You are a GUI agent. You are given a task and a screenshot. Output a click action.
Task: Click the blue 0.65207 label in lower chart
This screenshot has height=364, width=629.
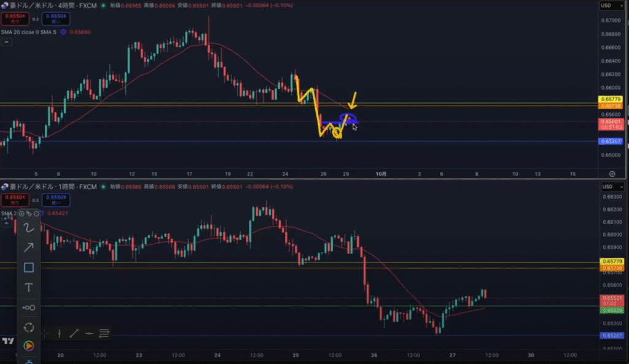[x=612, y=336]
